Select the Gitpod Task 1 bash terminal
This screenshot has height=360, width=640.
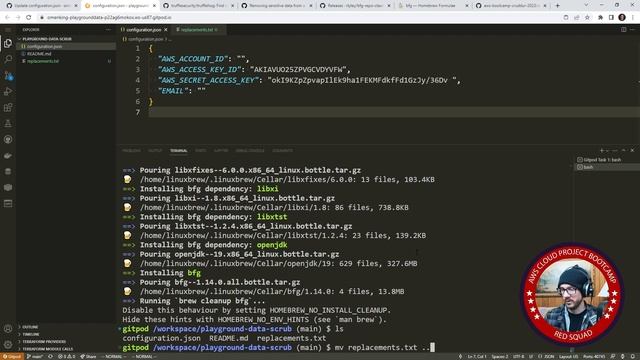click(x=602, y=160)
